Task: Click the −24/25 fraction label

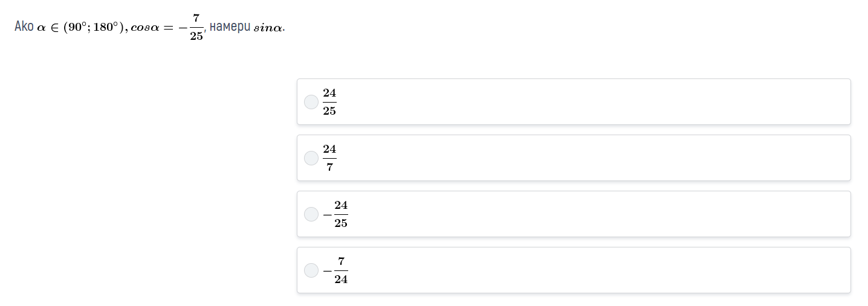Action: tap(335, 214)
